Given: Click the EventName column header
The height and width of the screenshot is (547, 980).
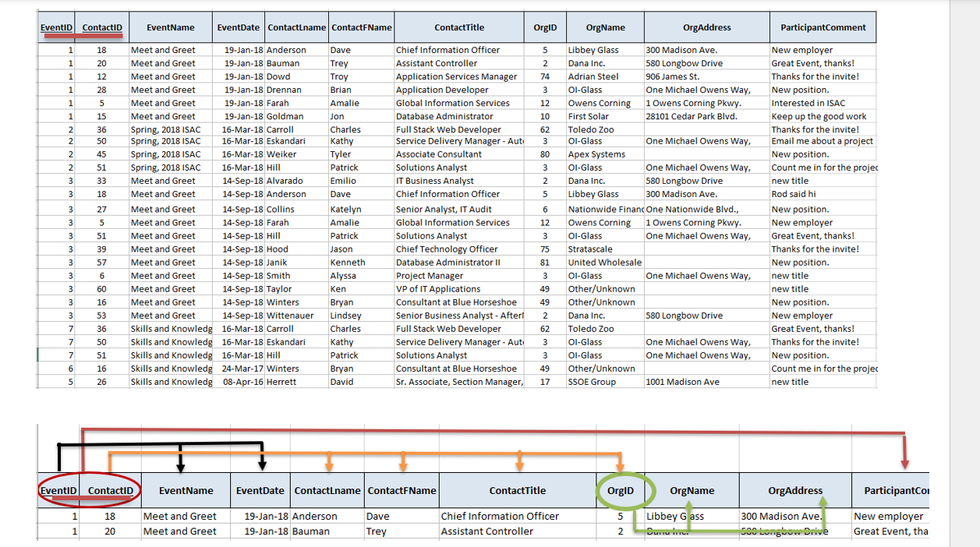Looking at the screenshot, I should coord(170,26).
